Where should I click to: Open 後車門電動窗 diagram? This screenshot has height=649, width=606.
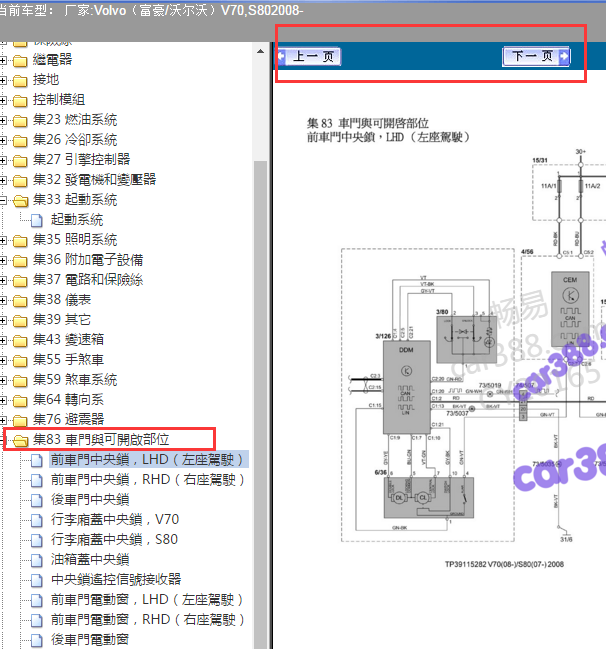(x=90, y=639)
